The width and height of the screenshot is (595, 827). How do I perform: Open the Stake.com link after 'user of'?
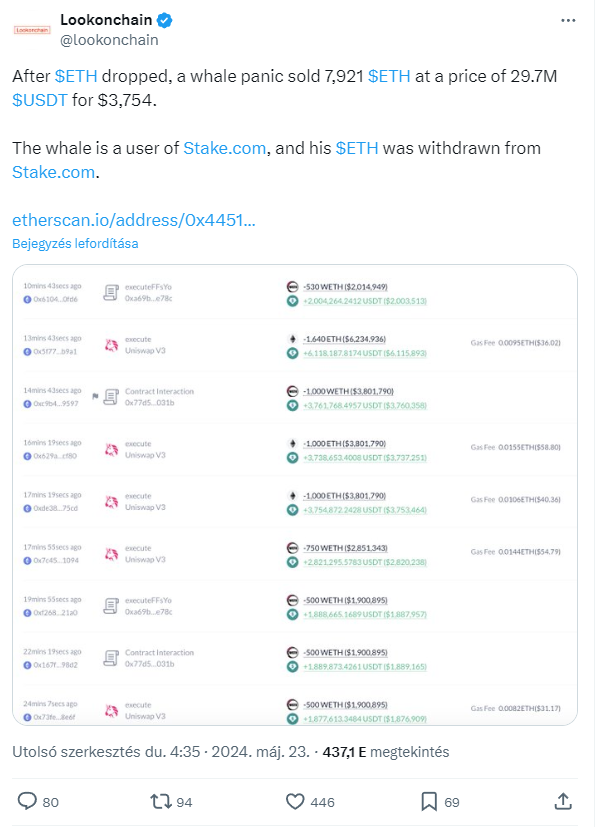pyautogui.click(x=225, y=148)
